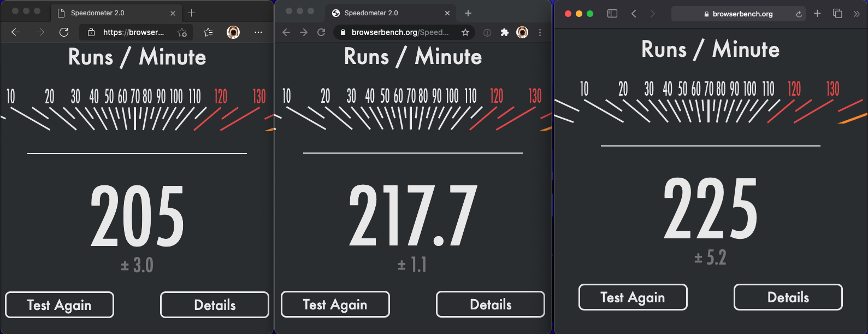Screen dimensions: 868x334
Task: Click the lock icon in Chrome's address bar
Action: [x=343, y=32]
